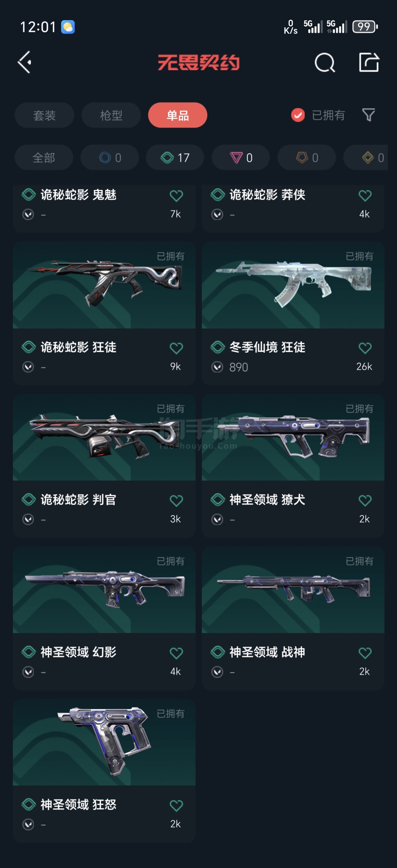Open the 冬季仙境 狂徒 weapon thumbnail
This screenshot has height=868, width=397.
pos(293,285)
